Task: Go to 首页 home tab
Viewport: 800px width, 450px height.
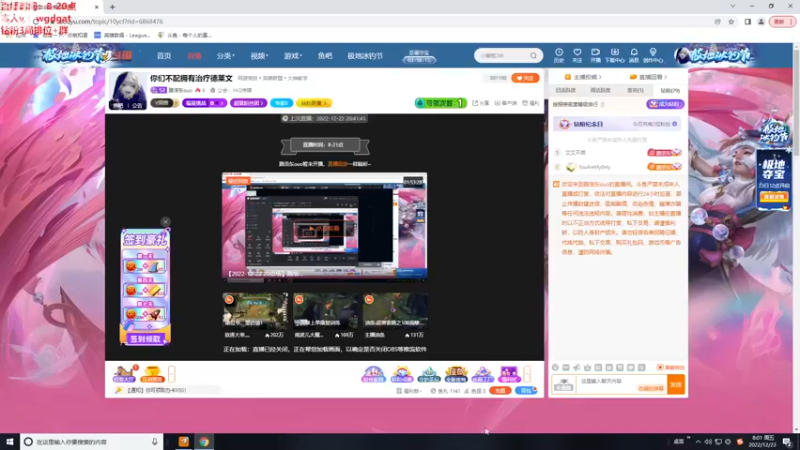Action: tap(164, 56)
